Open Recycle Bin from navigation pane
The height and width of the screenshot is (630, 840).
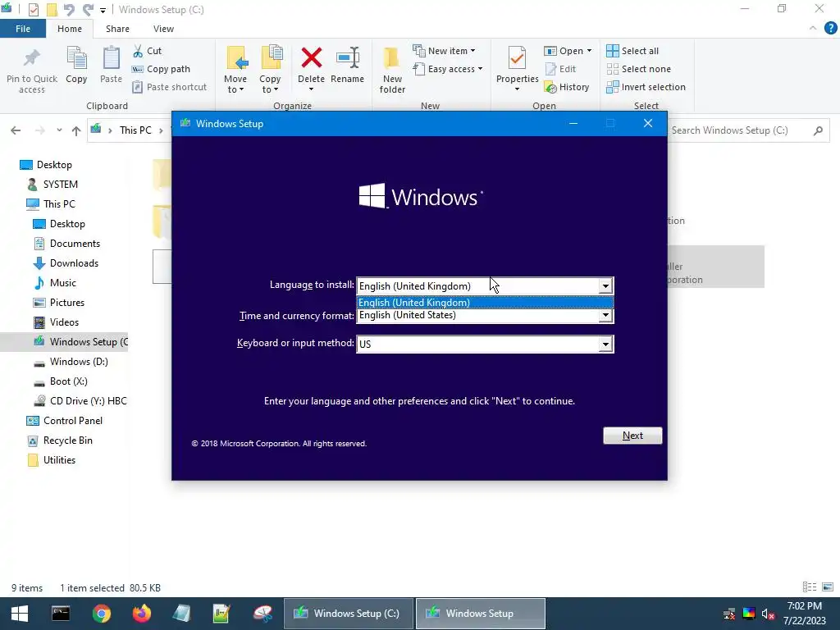tap(67, 441)
